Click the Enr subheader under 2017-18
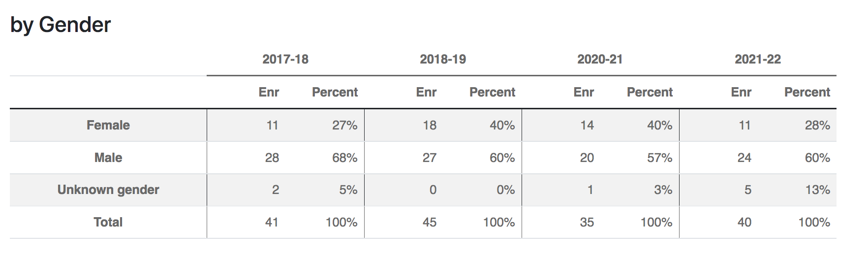This screenshot has height=259, width=868. 269,92
